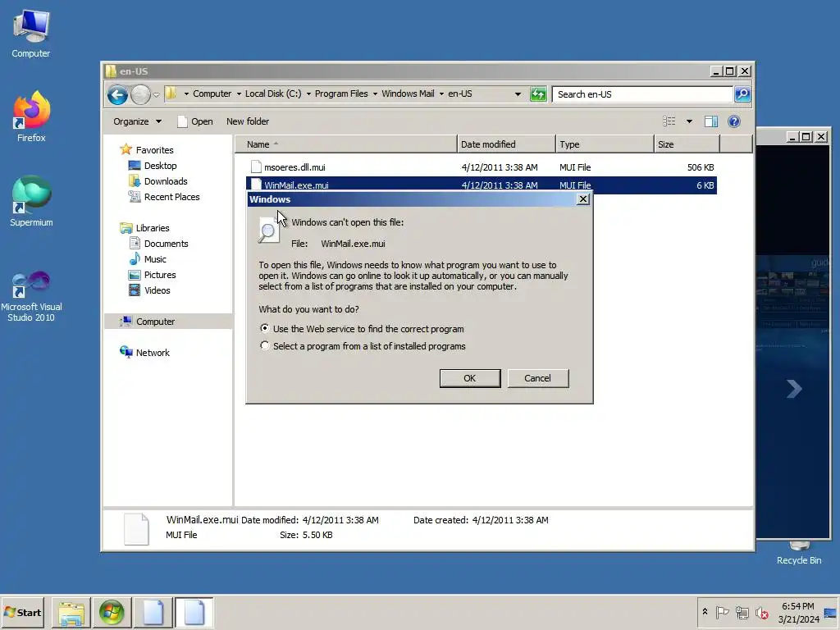Open Explorer help question mark icon
The height and width of the screenshot is (630, 840).
point(734,121)
